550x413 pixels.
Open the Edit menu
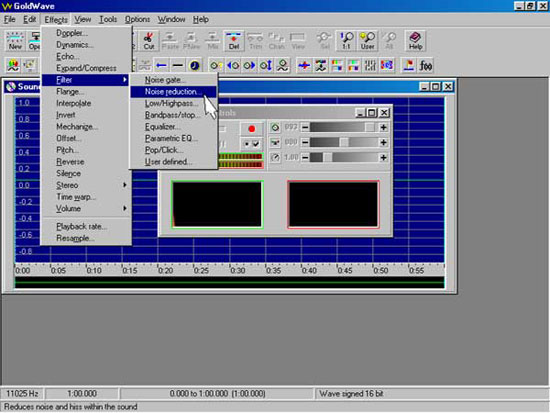coord(30,19)
